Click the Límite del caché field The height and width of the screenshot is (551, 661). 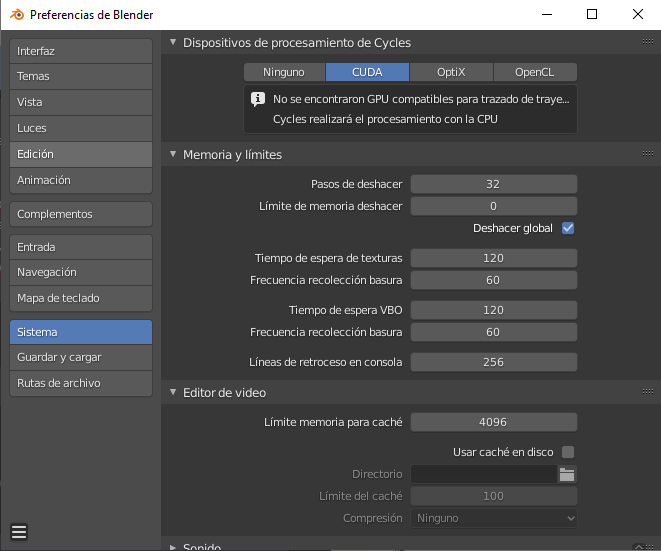pyautogui.click(x=494, y=496)
